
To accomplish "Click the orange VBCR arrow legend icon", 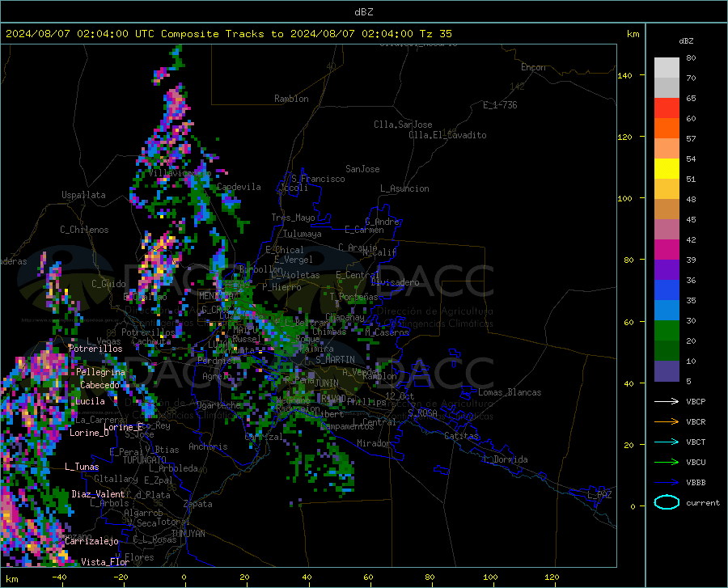I will coord(667,421).
